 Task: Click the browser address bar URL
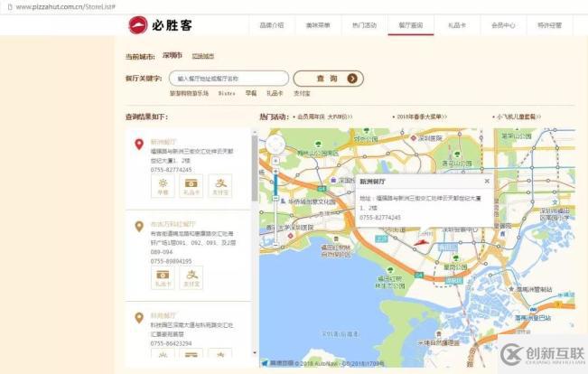(x=66, y=6)
